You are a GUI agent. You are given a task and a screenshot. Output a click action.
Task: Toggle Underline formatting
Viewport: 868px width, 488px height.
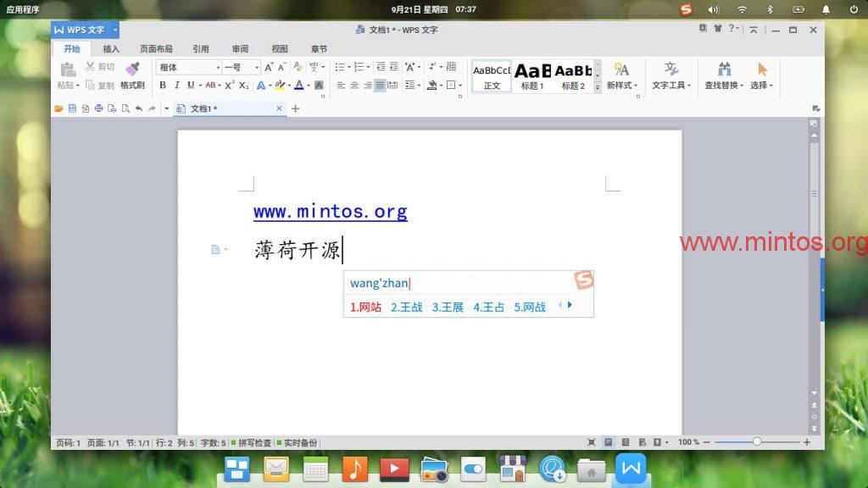pyautogui.click(x=191, y=85)
